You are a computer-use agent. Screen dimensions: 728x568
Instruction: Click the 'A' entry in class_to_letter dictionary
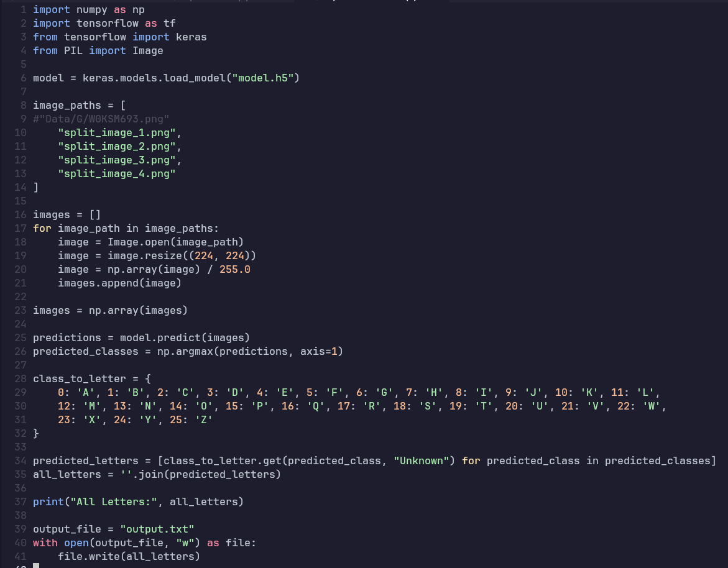click(85, 393)
